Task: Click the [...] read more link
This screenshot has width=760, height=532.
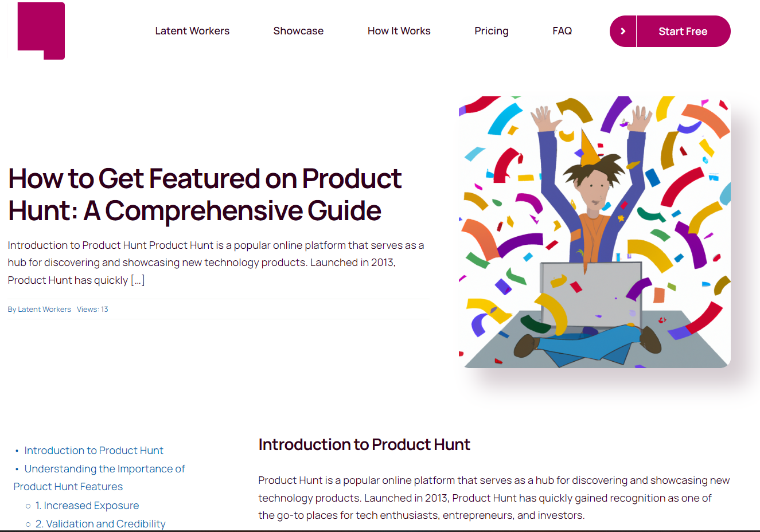Action: (138, 280)
